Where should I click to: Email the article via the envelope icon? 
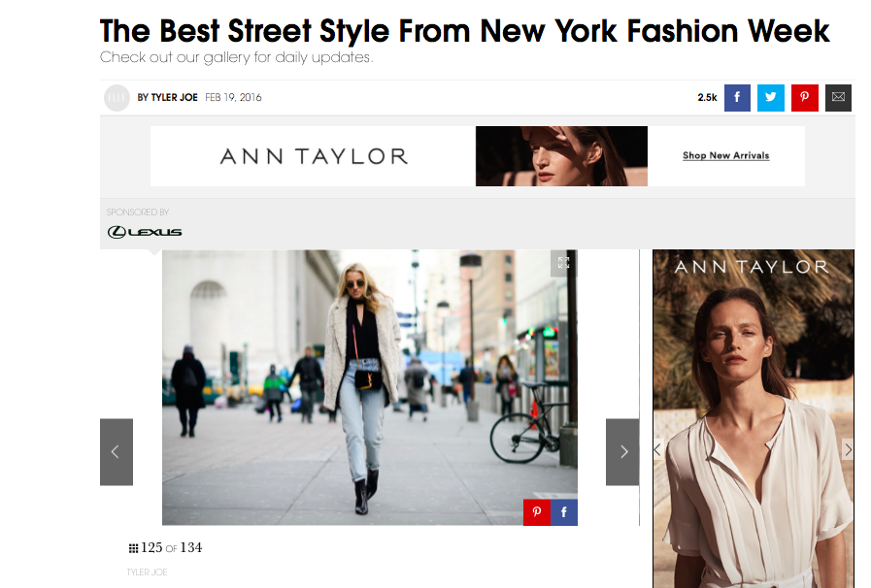coord(838,98)
